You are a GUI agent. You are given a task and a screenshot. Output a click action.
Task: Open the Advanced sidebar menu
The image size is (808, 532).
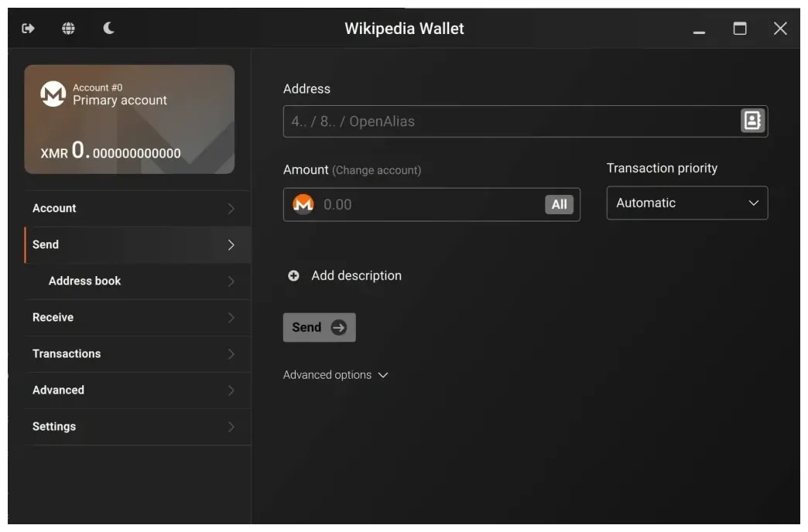point(59,390)
